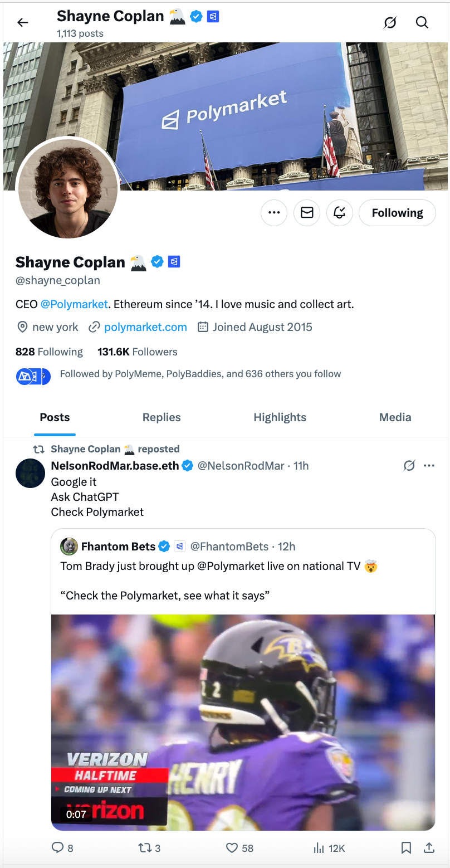This screenshot has width=450, height=868.
Task: Click the @Polymarket mention in bio
Action: pos(74,304)
